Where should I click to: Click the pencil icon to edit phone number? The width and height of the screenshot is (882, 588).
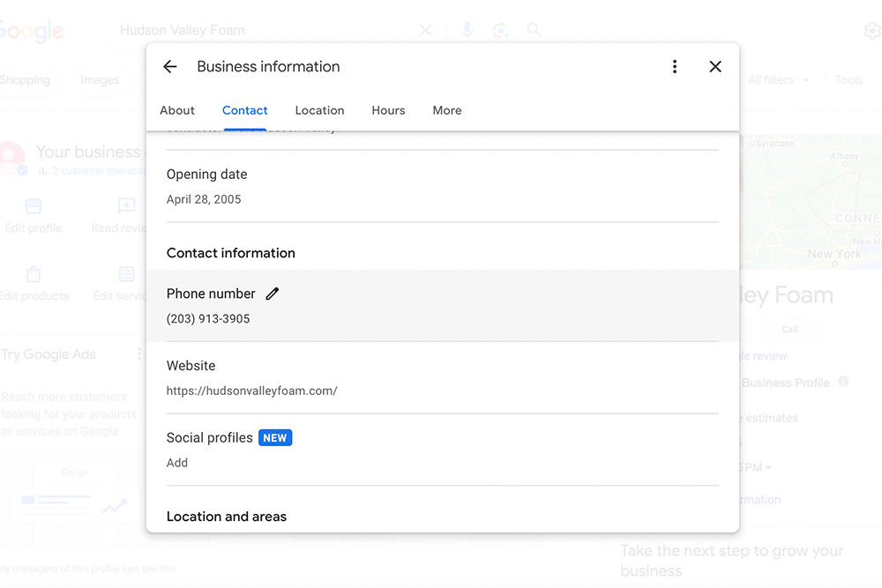273,294
